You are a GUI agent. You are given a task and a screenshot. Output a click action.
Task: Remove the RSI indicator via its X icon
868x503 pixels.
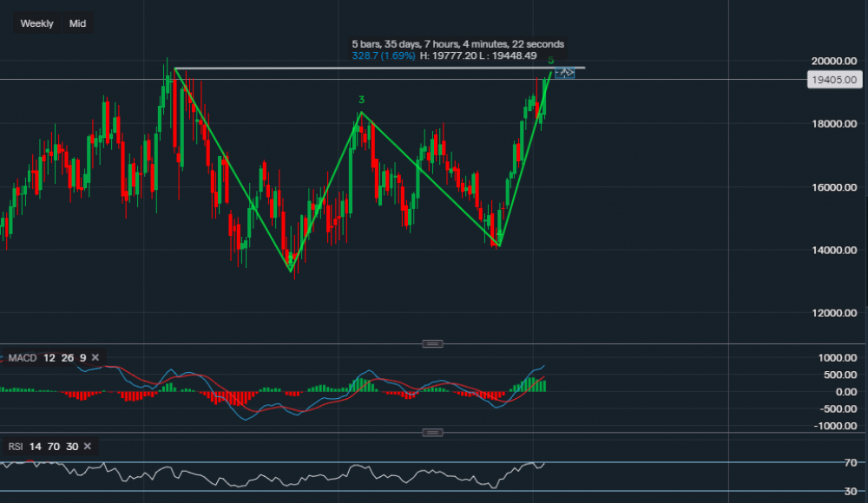(87, 446)
